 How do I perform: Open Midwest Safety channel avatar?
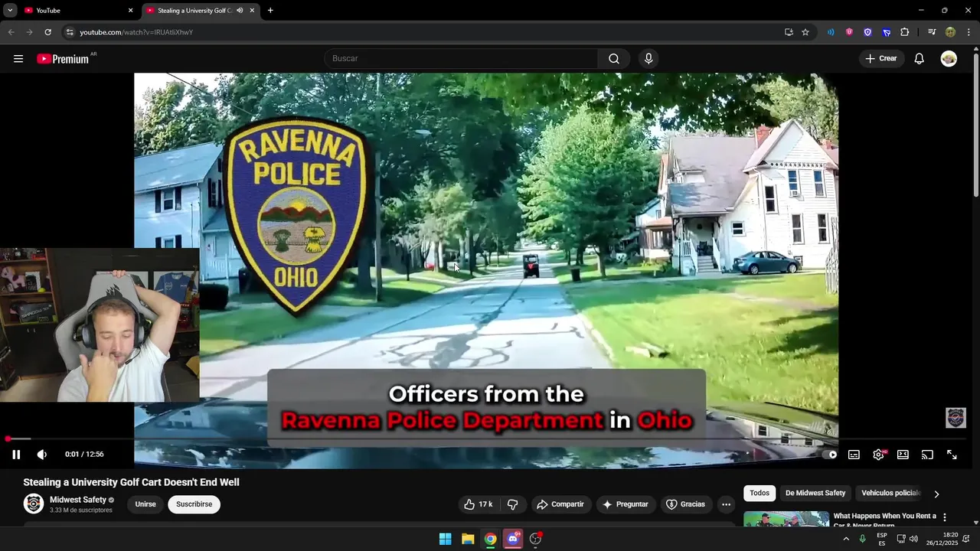point(34,504)
